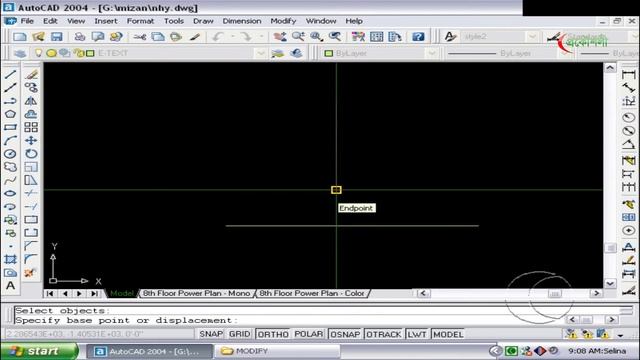This screenshot has width=640, height=360.
Task: Toggle SNAP mode in status bar
Action: coord(211,334)
